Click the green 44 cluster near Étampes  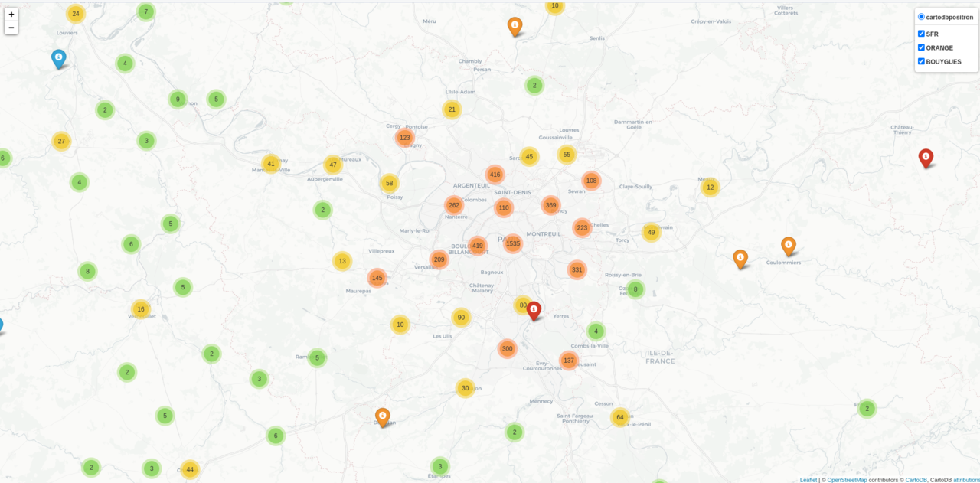click(189, 469)
